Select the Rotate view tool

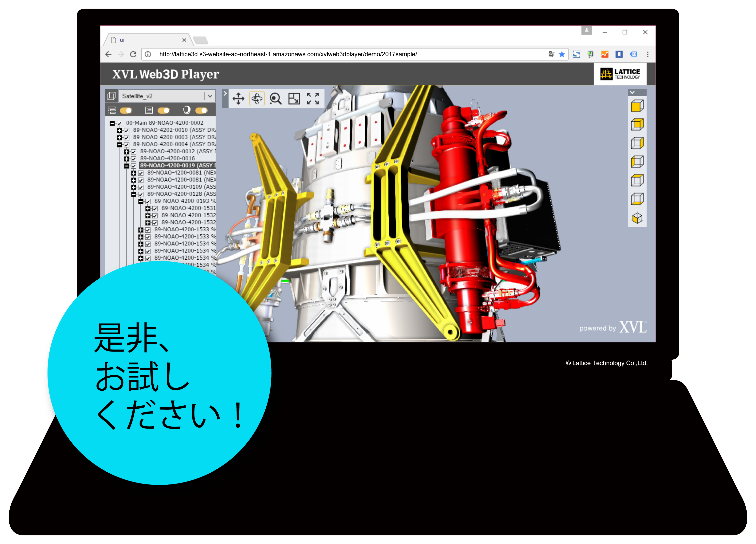point(257,99)
